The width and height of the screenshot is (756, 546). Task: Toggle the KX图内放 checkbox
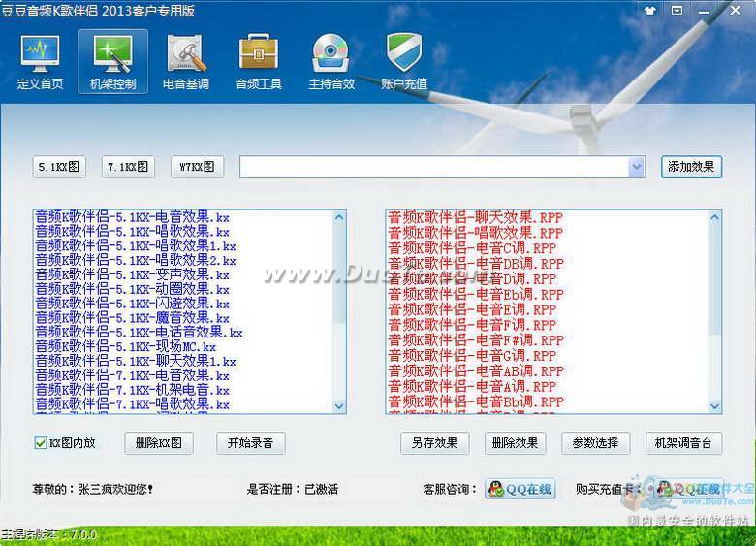click(41, 443)
